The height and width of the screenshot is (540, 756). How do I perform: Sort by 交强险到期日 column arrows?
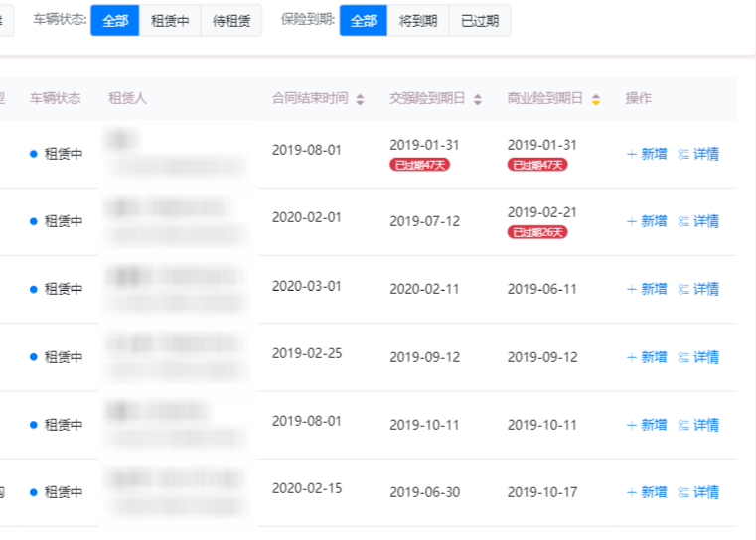pyautogui.click(x=477, y=99)
